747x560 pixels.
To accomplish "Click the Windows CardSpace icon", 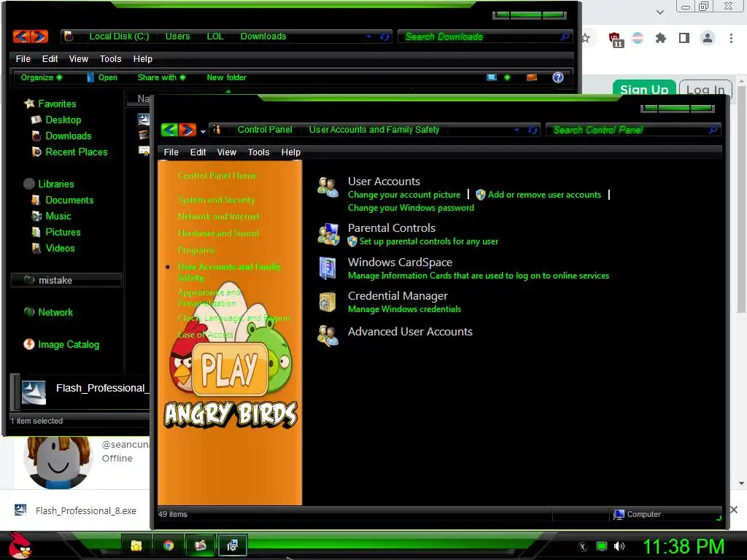I will coord(328,268).
